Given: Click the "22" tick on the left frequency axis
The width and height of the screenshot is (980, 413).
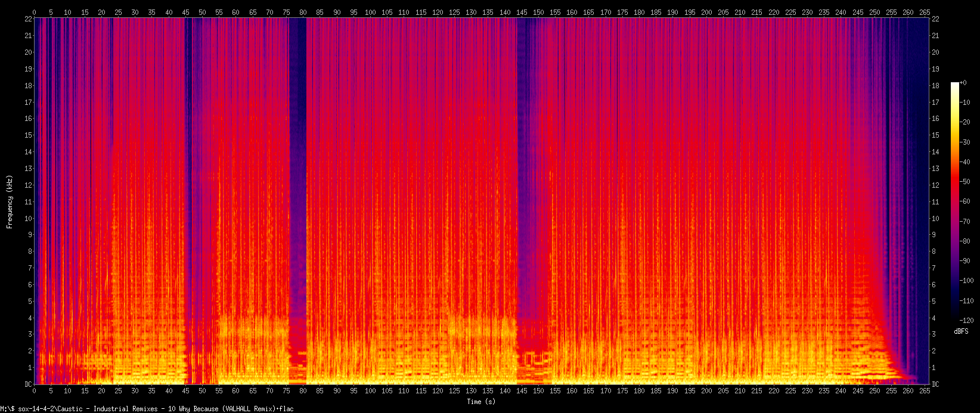Looking at the screenshot, I should [x=27, y=19].
